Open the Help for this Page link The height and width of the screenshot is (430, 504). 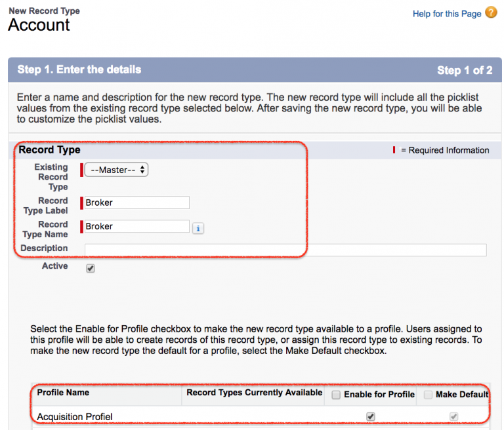[x=447, y=14]
